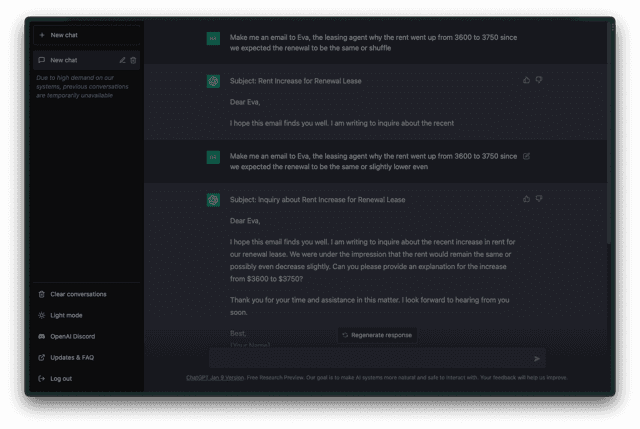The height and width of the screenshot is (429, 640).
Task: Open the ChatGPT Jan 9 Version link
Action: (x=215, y=378)
